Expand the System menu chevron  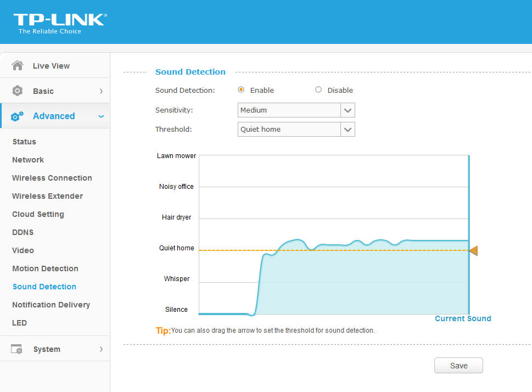(101, 349)
